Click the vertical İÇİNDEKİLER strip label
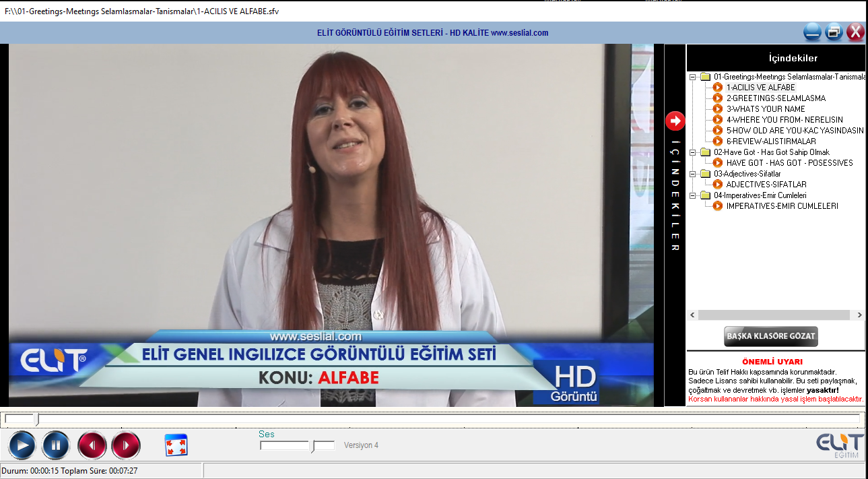Viewport: 868px width, 479px height. pos(675,195)
